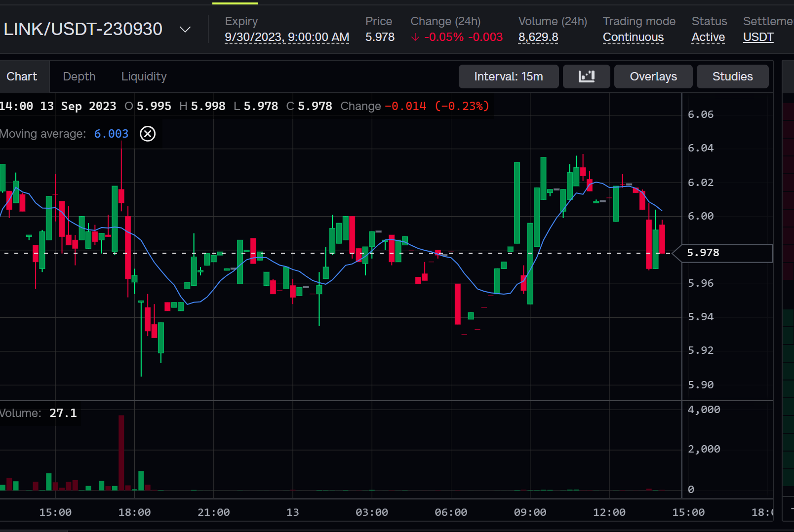Open the Interval: 15m dropdown
794x532 pixels.
point(509,76)
